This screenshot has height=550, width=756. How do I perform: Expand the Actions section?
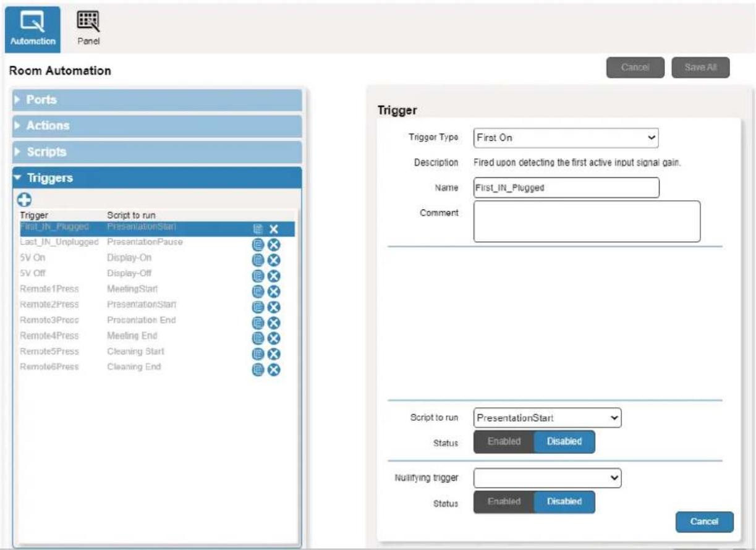[x=157, y=126]
